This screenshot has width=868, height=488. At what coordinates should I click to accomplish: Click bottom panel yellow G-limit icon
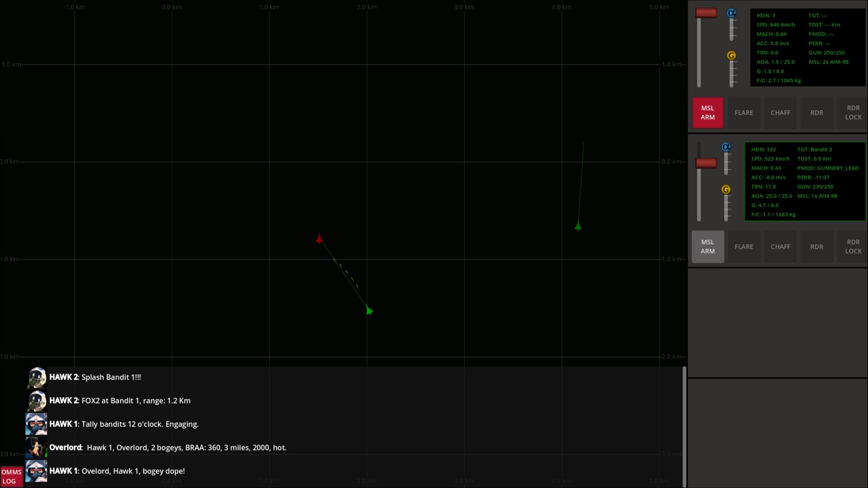pyautogui.click(x=726, y=189)
